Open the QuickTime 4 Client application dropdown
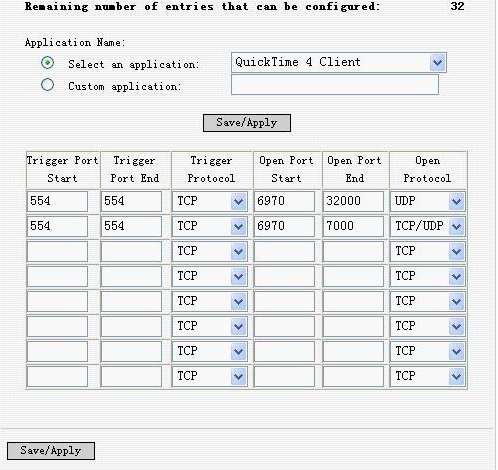This screenshot has height=470, width=498. tap(339, 62)
